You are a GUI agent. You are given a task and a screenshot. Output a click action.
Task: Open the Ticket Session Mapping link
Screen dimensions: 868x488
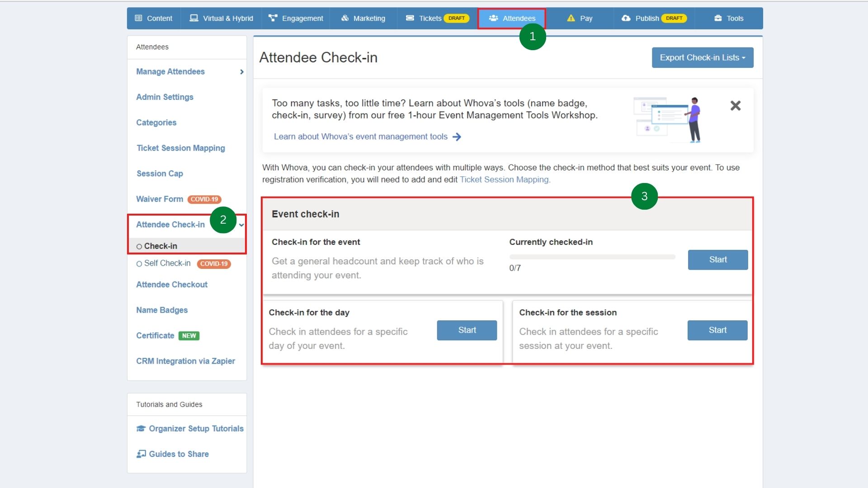(x=505, y=179)
